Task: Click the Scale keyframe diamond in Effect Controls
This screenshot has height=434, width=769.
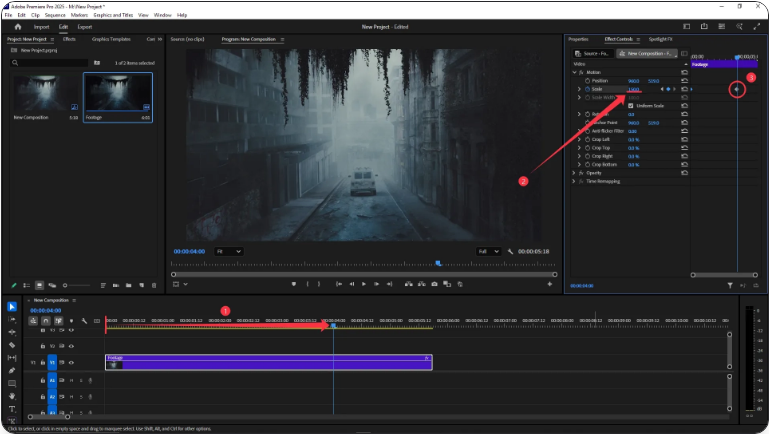Action: pyautogui.click(x=737, y=89)
